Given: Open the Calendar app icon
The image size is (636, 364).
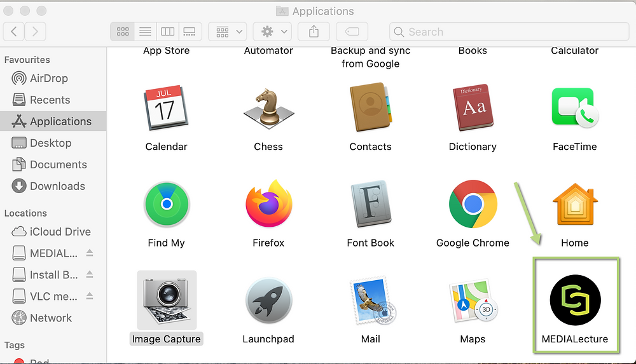Looking at the screenshot, I should (166, 108).
